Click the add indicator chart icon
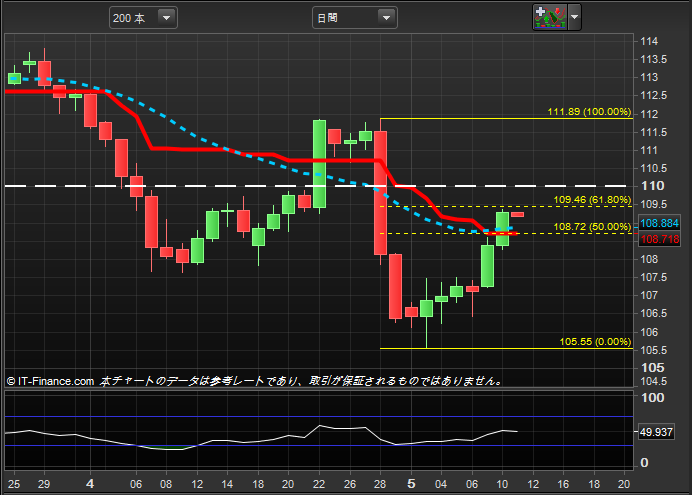 pos(550,17)
